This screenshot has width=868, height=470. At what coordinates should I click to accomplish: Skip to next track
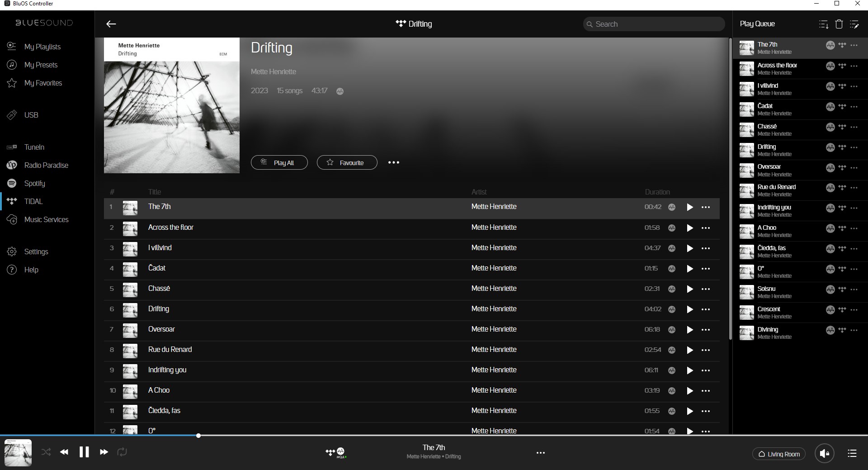pyautogui.click(x=104, y=452)
